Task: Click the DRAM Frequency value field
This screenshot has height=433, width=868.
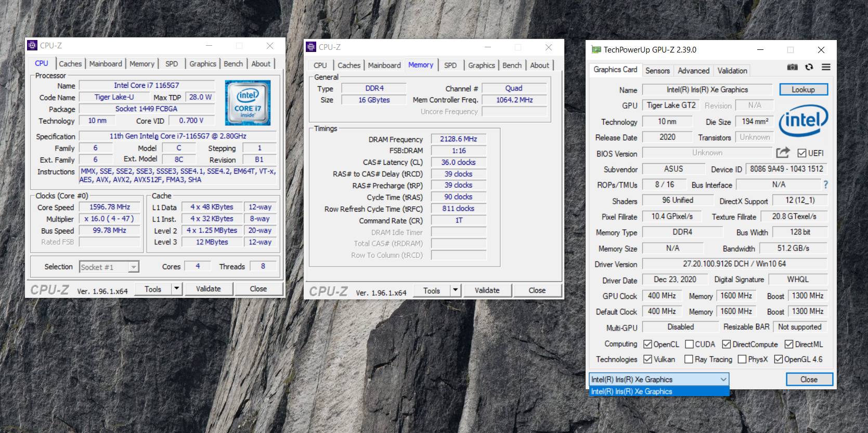Action: pos(459,139)
